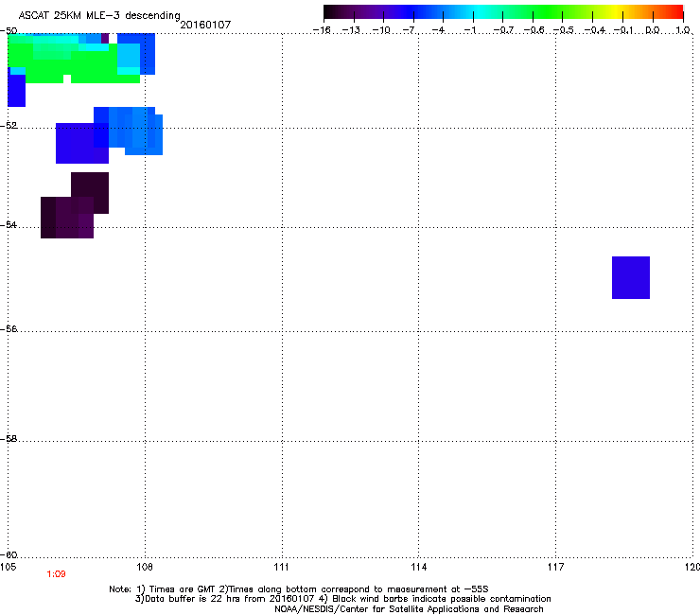Click the dark purple data patch near -54
700x615 pixels.
pos(75,205)
